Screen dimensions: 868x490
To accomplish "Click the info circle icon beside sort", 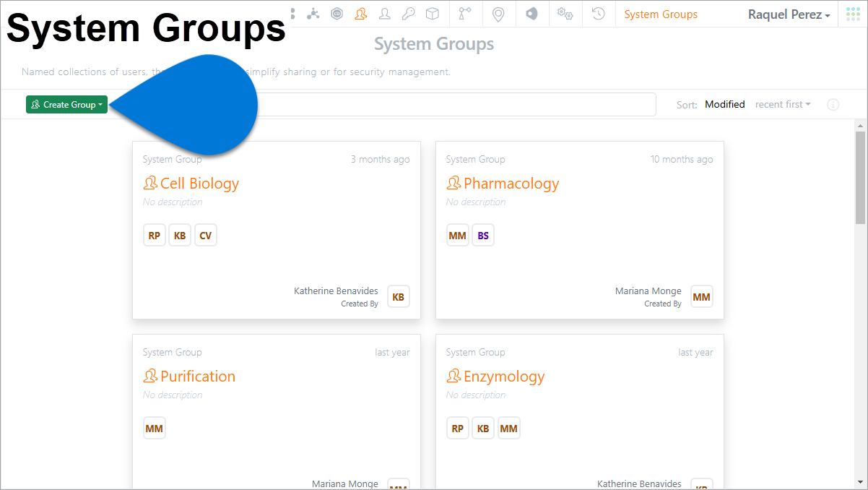I will (833, 105).
